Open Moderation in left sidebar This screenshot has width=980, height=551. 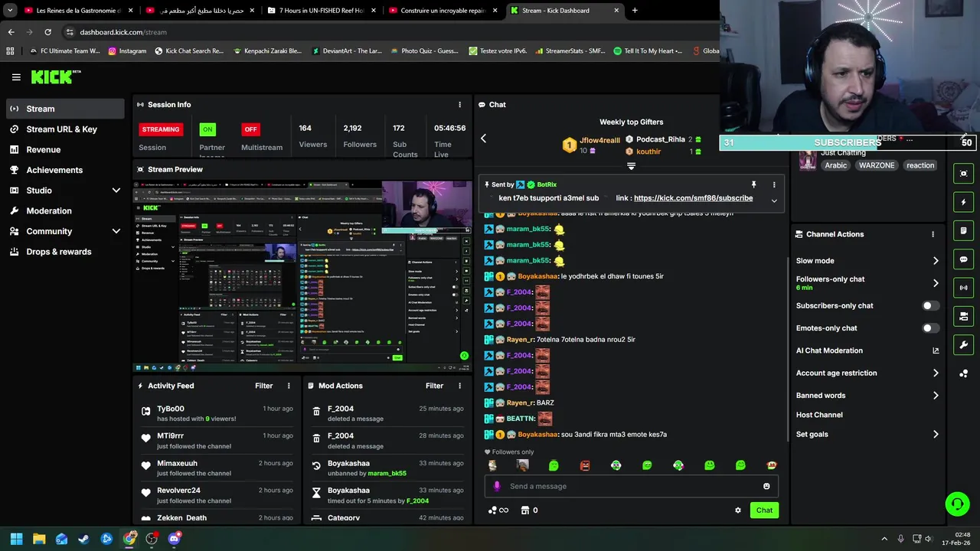pyautogui.click(x=65, y=210)
